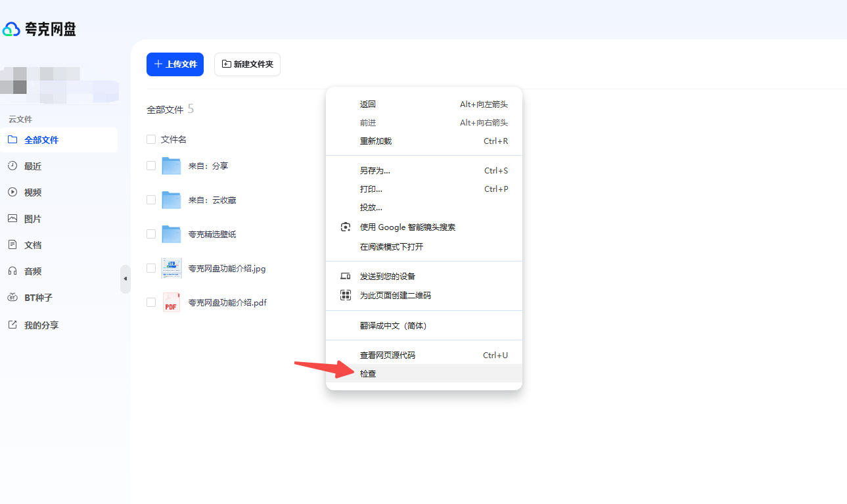Open the 夸克精选壁纸 folder icon

[x=172, y=234]
